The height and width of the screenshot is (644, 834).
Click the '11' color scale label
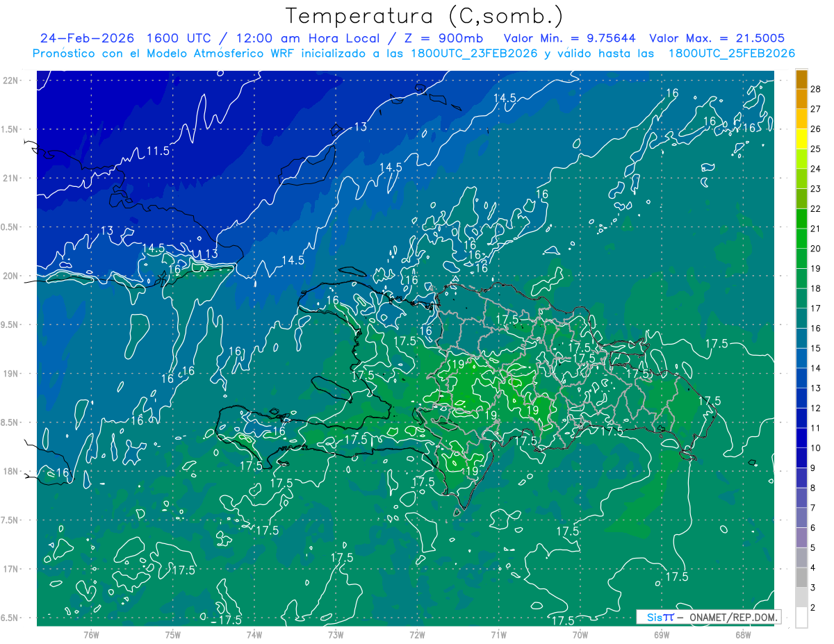(817, 428)
